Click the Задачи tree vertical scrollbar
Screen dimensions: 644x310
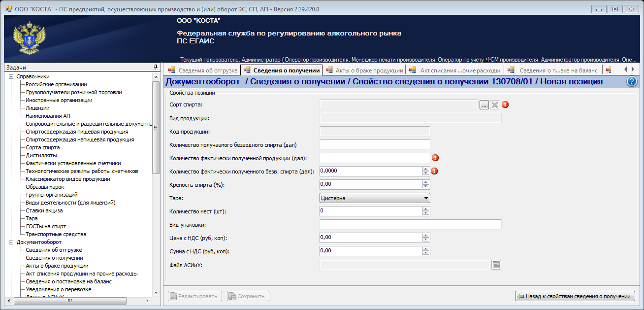[156, 184]
